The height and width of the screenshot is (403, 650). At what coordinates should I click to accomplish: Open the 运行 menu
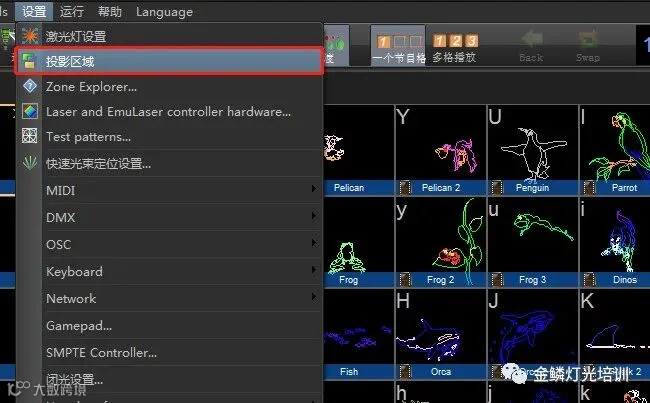72,12
